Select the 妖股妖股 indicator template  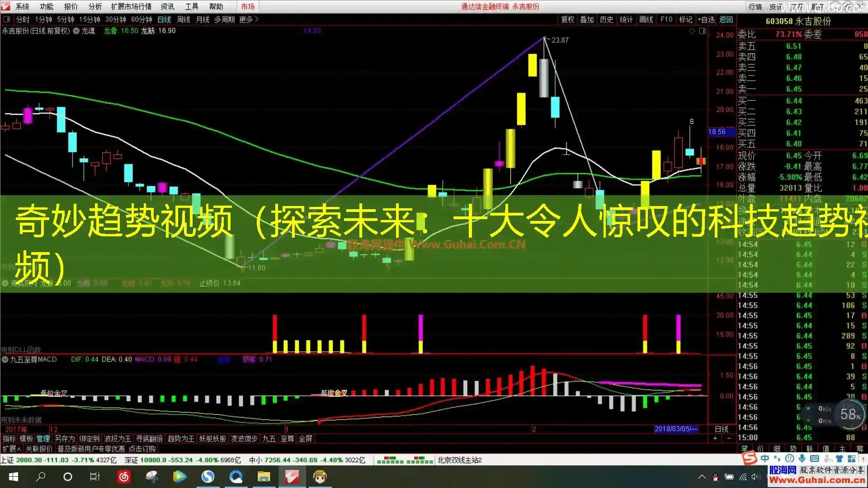click(x=212, y=439)
